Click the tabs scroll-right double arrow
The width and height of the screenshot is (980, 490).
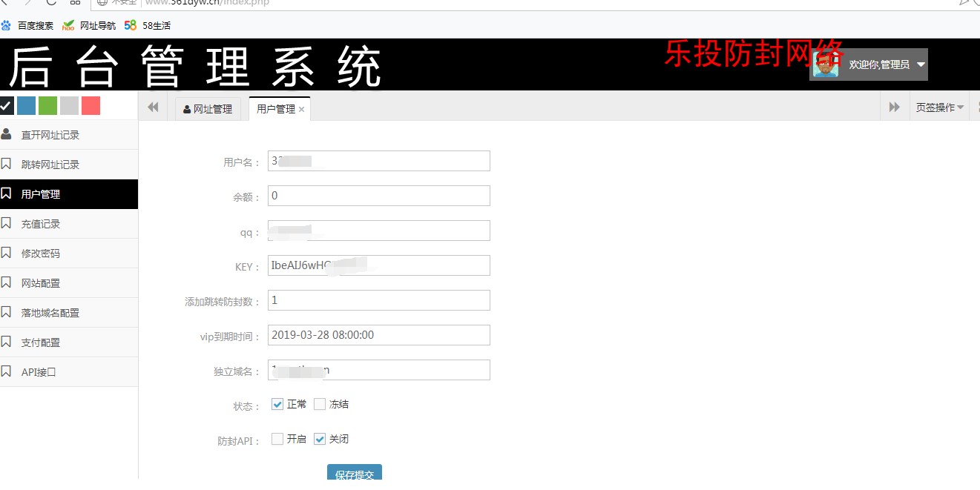[895, 107]
